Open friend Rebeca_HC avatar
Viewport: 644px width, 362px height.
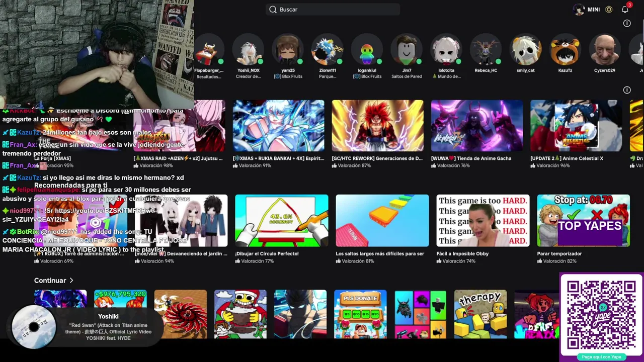click(x=486, y=50)
